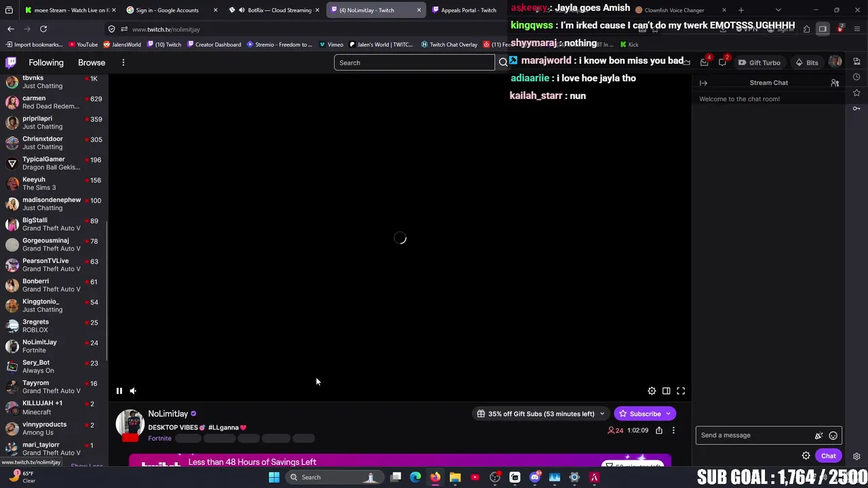
Task: Click NoLimitJay's channel avatar
Action: [130, 424]
